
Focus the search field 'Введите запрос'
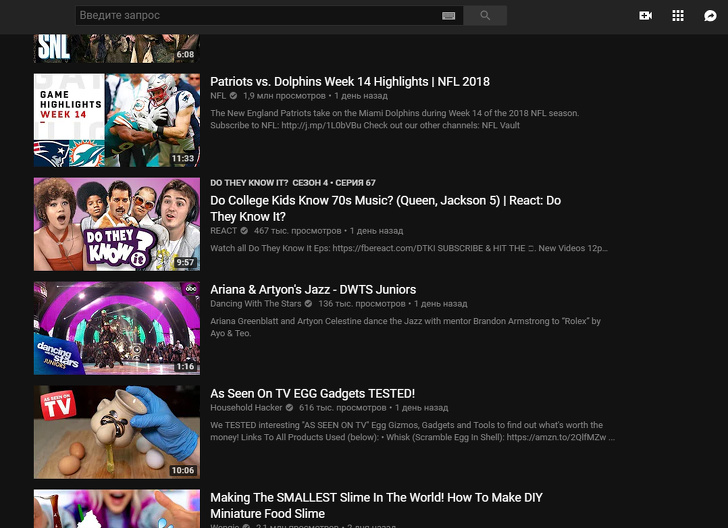click(255, 15)
